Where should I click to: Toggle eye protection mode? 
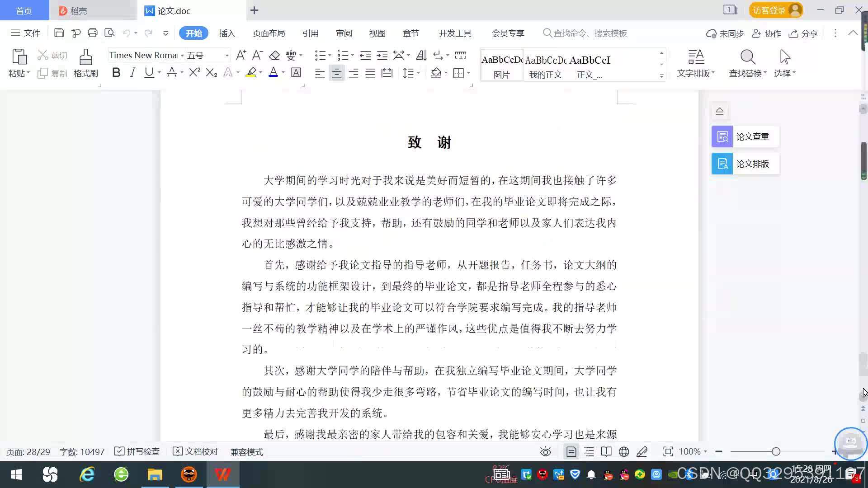(x=546, y=451)
